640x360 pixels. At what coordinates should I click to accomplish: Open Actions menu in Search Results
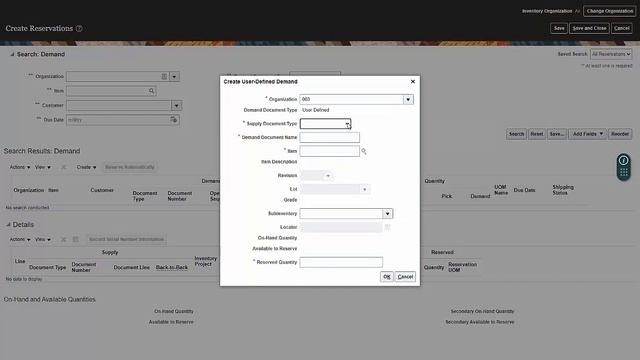coord(20,167)
